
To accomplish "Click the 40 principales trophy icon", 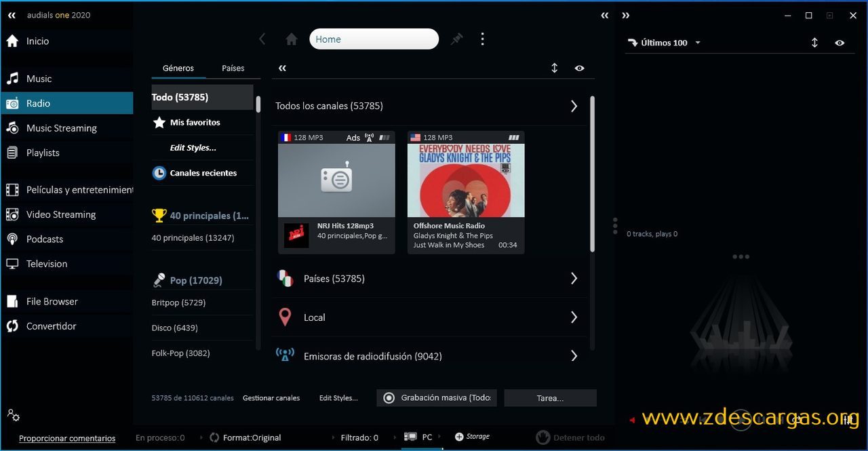I will pyautogui.click(x=159, y=216).
